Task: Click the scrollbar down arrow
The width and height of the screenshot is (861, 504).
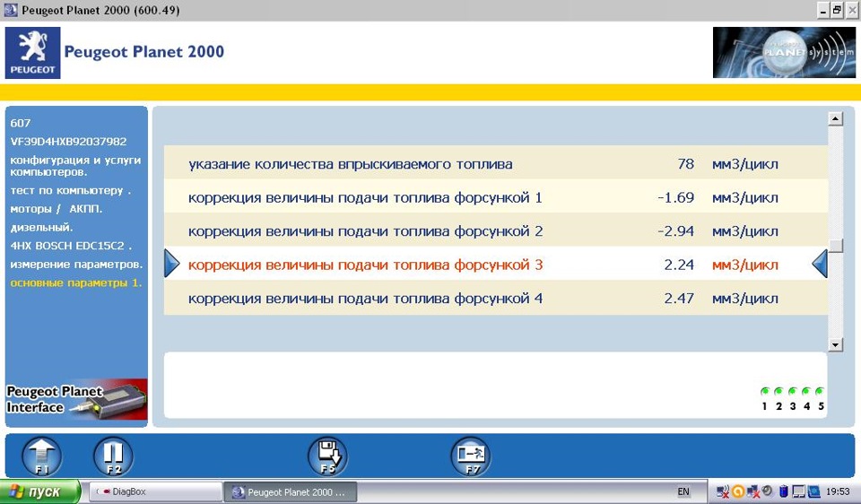Action: (x=835, y=344)
